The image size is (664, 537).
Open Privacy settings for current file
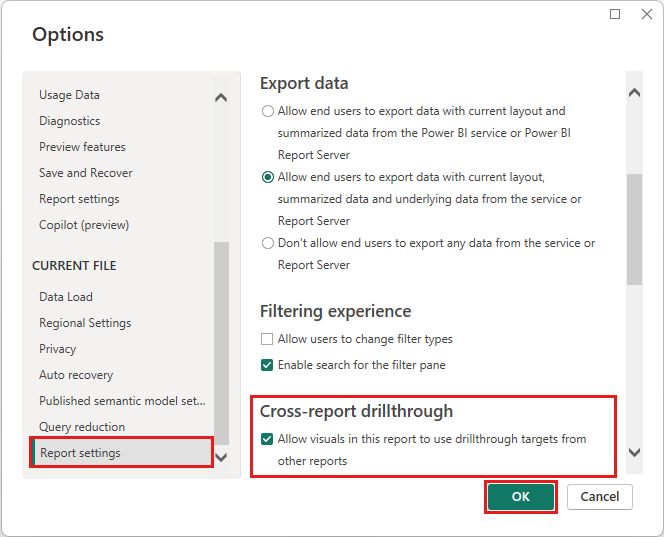58,349
